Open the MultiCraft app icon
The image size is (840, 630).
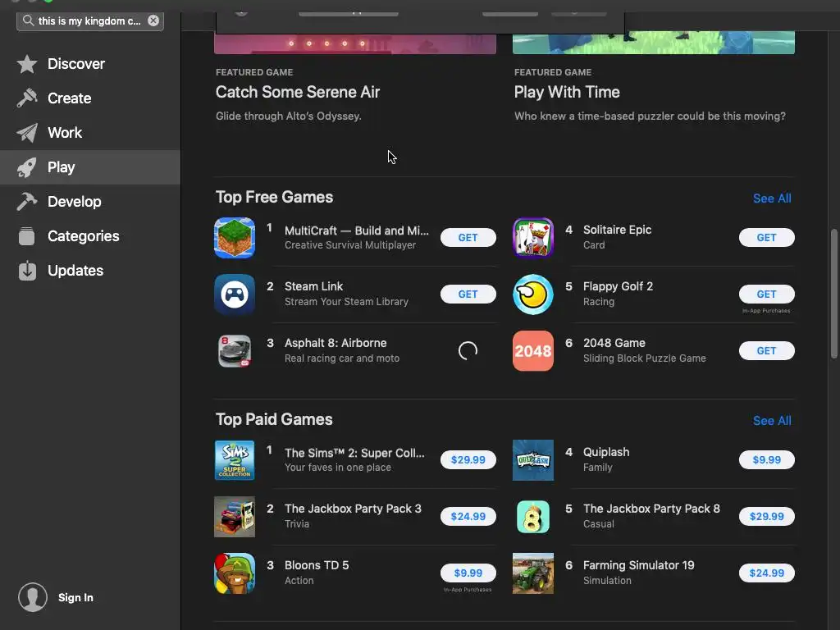point(235,237)
